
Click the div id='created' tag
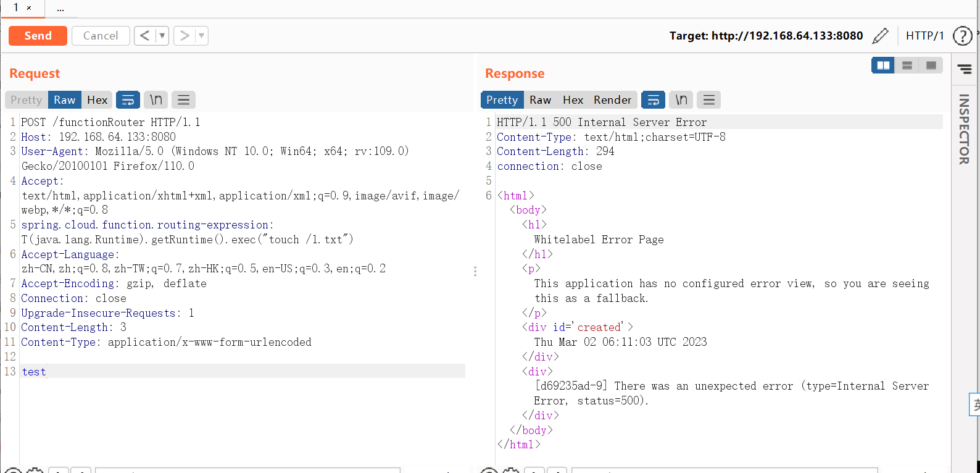tap(577, 327)
